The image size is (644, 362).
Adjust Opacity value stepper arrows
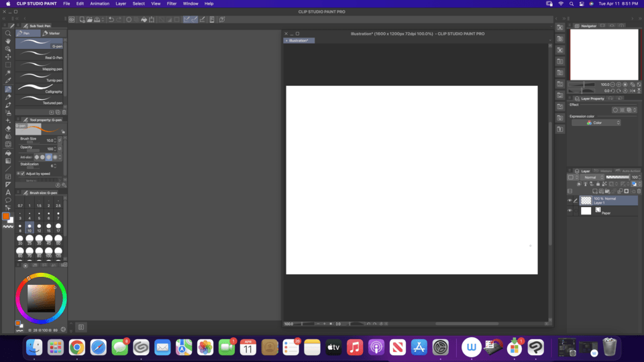55,149
